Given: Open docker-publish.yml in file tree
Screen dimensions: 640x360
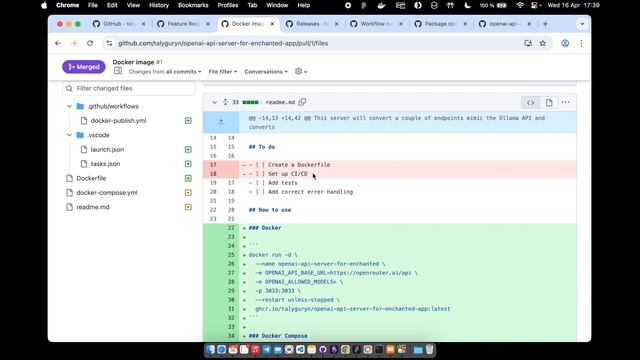Looking at the screenshot, I should (x=118, y=120).
